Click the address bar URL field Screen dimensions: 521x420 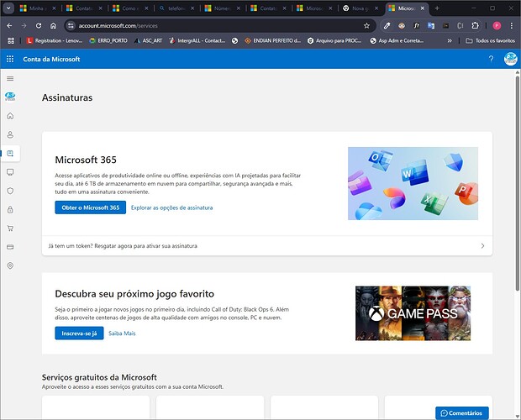click(x=219, y=25)
